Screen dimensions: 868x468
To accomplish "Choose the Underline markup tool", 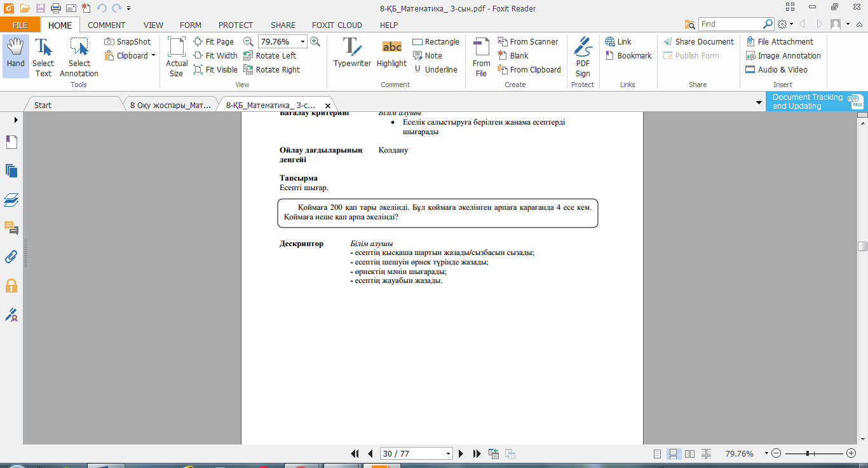I will click(435, 70).
